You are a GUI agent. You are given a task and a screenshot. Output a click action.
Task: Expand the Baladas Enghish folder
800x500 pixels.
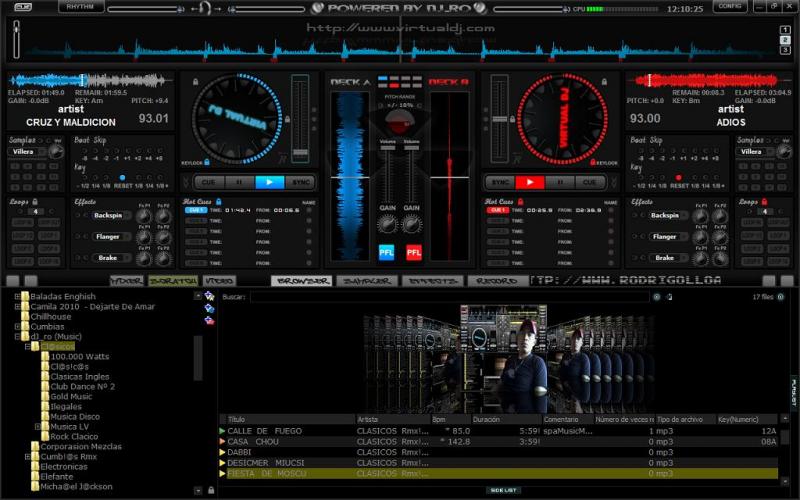(x=17, y=296)
